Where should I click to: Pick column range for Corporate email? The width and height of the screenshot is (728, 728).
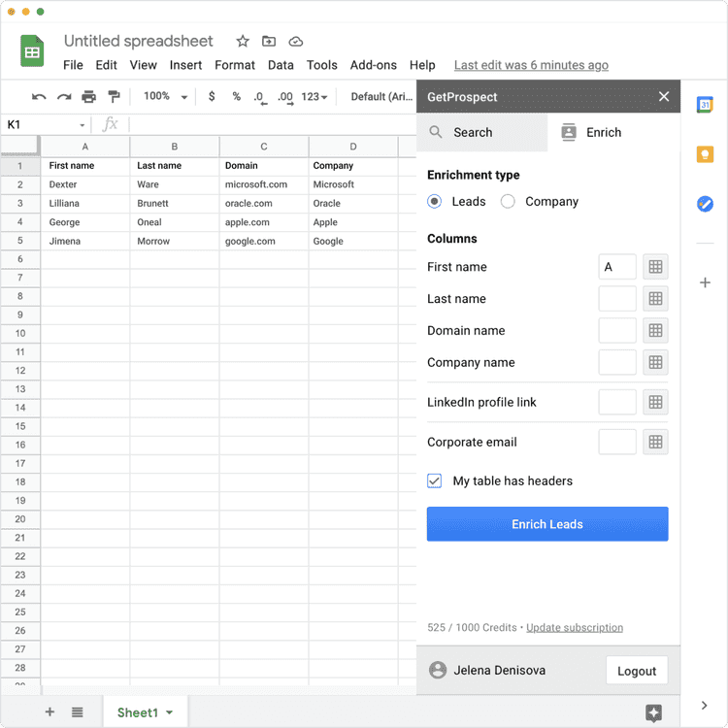(x=655, y=442)
